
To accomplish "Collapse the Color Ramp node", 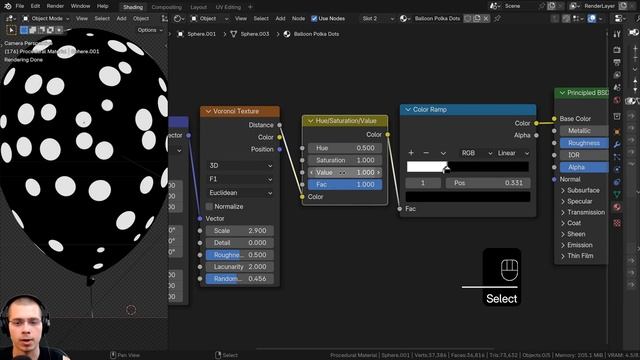I will tap(408, 109).
